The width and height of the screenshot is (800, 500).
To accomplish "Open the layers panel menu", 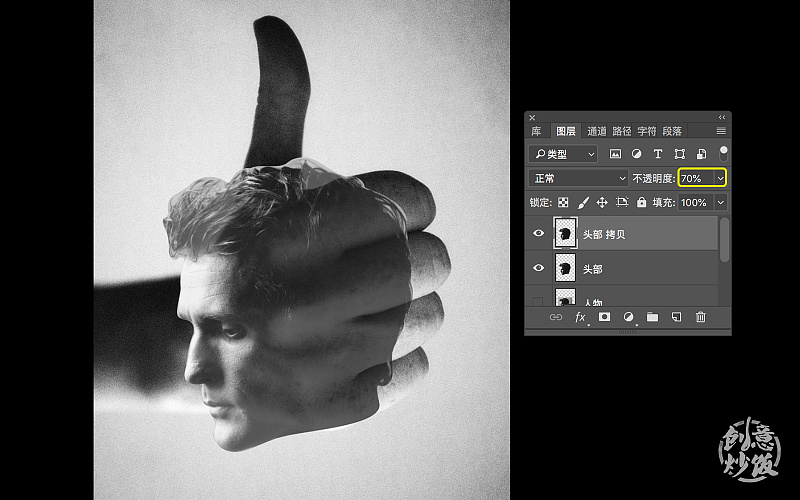I will pyautogui.click(x=721, y=131).
